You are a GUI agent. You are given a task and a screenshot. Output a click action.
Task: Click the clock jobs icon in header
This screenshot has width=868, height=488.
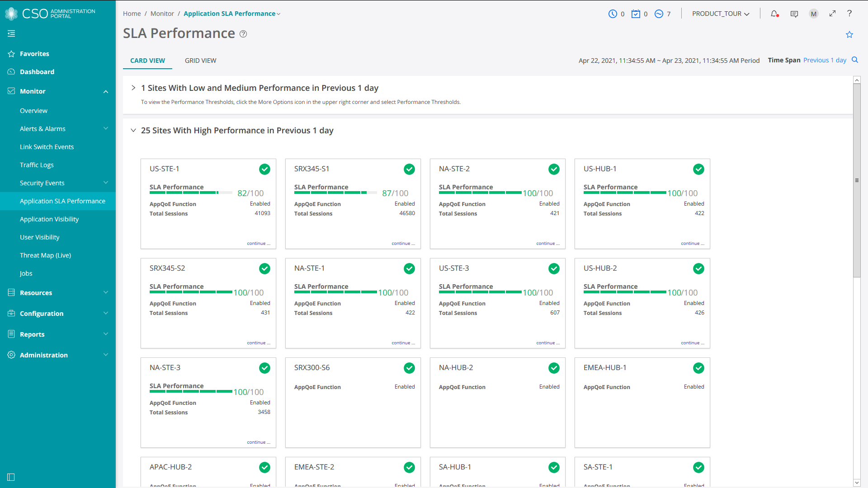(613, 14)
